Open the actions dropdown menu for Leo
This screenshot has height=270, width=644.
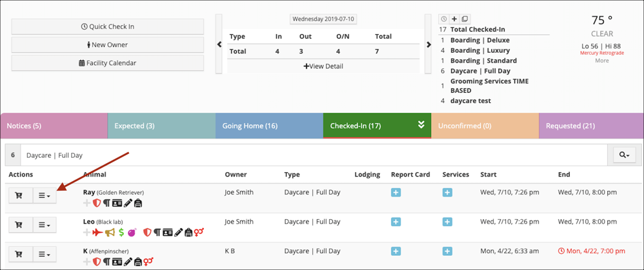point(45,225)
